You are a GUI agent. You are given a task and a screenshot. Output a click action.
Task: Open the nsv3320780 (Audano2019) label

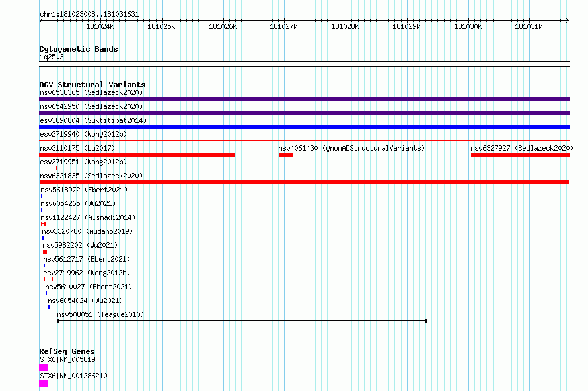tap(87, 231)
